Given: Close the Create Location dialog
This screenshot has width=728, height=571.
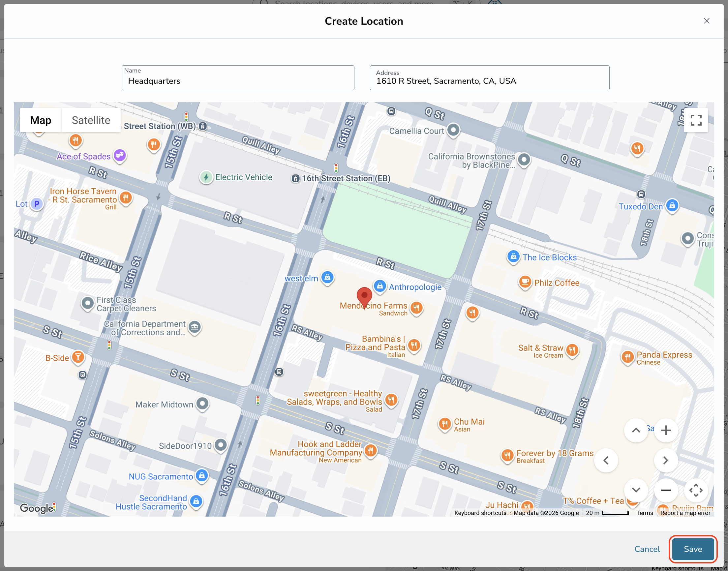Looking at the screenshot, I should pyautogui.click(x=706, y=21).
